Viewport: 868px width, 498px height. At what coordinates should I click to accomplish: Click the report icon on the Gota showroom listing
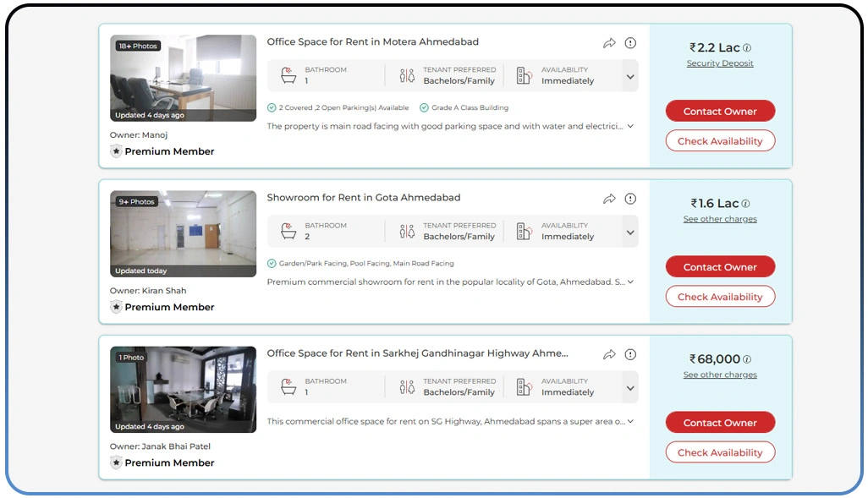(630, 198)
